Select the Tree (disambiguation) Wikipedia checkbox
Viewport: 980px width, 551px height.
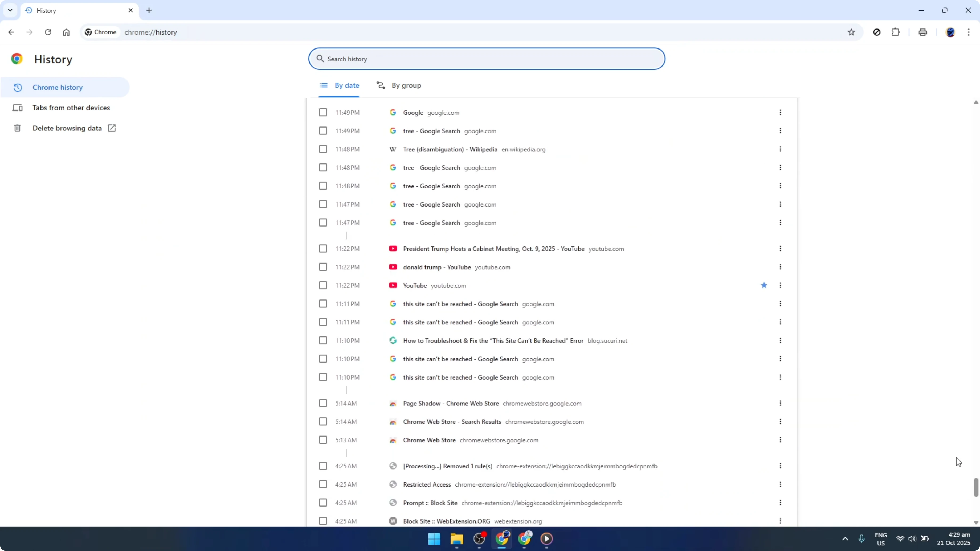click(x=323, y=149)
